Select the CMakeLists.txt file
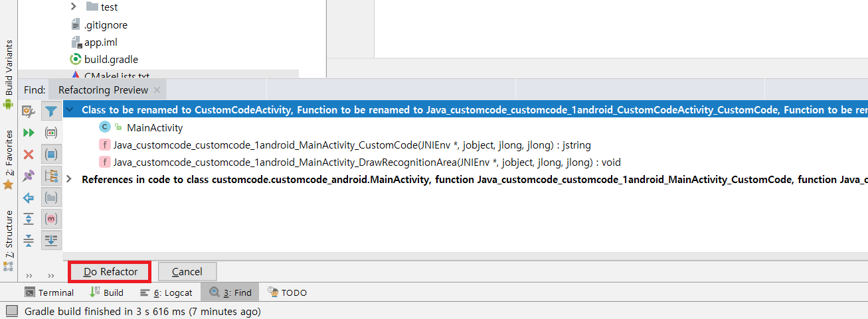 coord(116,76)
